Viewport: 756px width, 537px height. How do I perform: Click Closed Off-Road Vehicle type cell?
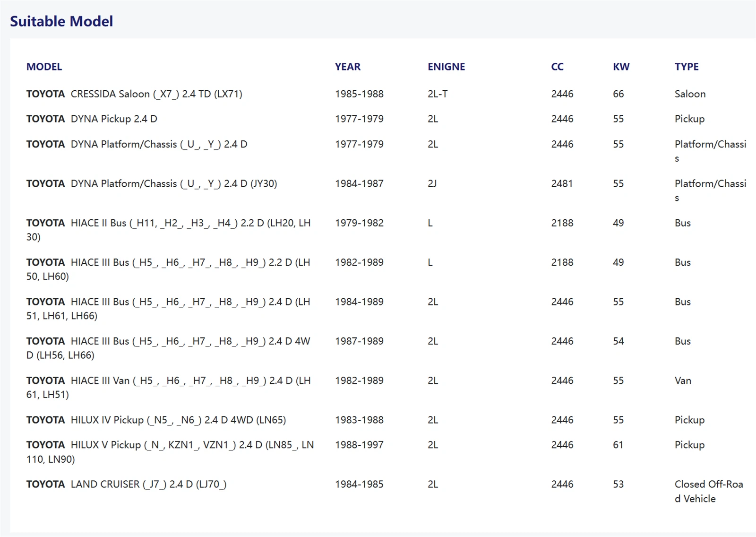pyautogui.click(x=709, y=491)
